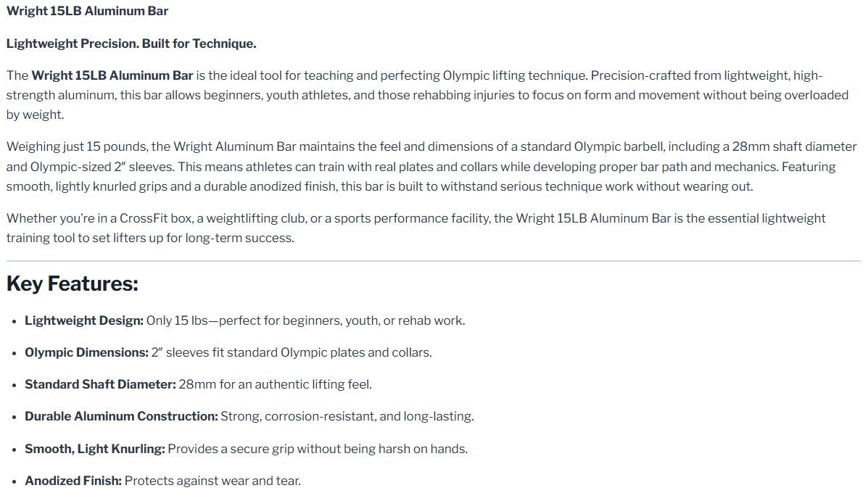Click the Smooth, Light Knurling bullet label

point(95,449)
